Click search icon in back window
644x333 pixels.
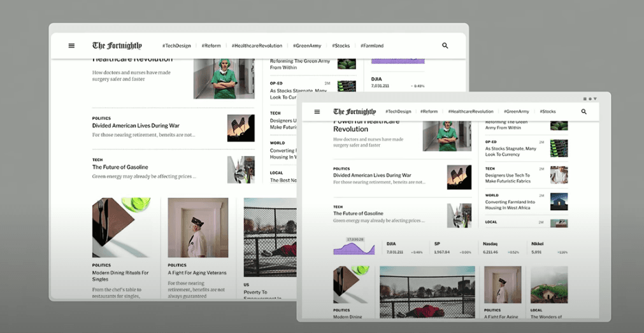(x=445, y=46)
